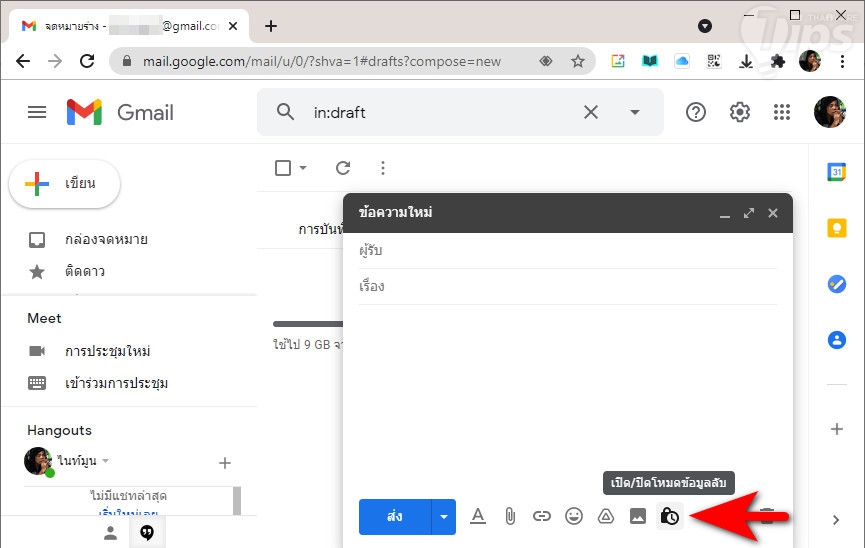Image resolution: width=865 pixels, height=548 pixels.
Task: Click the in:draft search field
Action: [x=441, y=113]
